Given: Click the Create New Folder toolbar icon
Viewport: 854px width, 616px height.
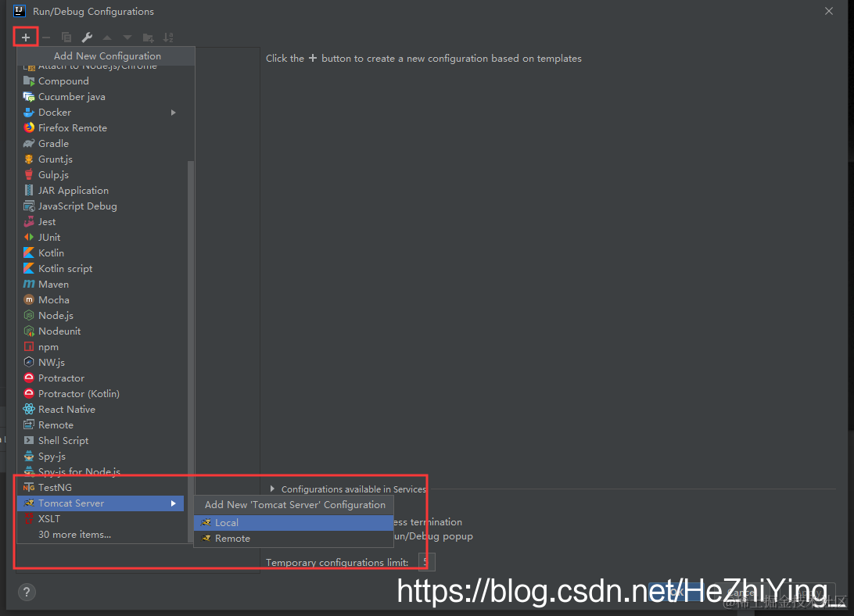Looking at the screenshot, I should [148, 38].
